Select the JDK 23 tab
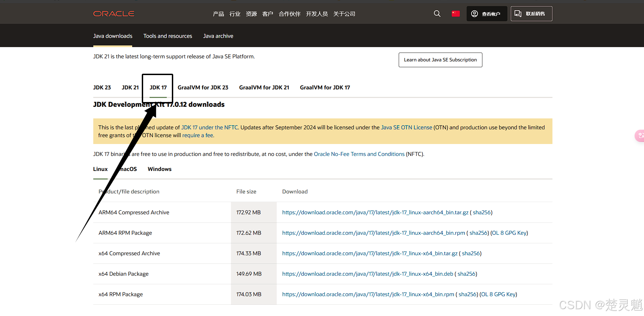644x316 pixels. [102, 87]
